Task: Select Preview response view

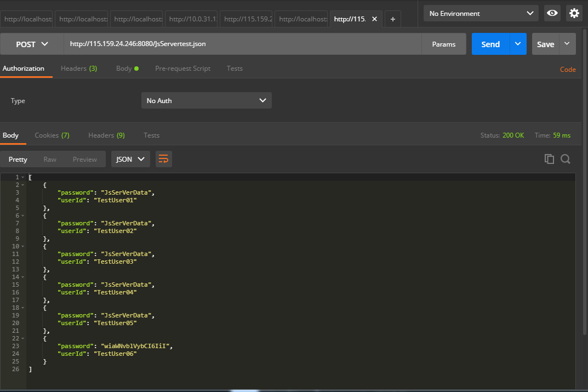Action: click(85, 159)
